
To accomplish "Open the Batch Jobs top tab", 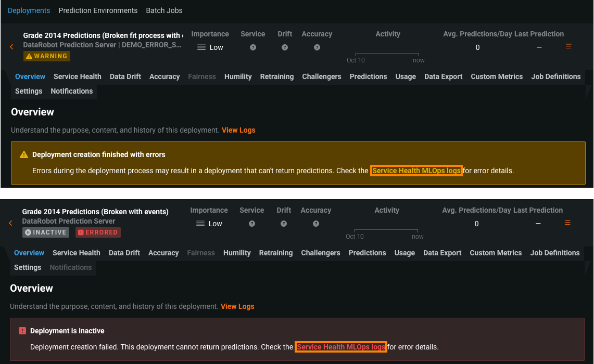I will (x=164, y=10).
